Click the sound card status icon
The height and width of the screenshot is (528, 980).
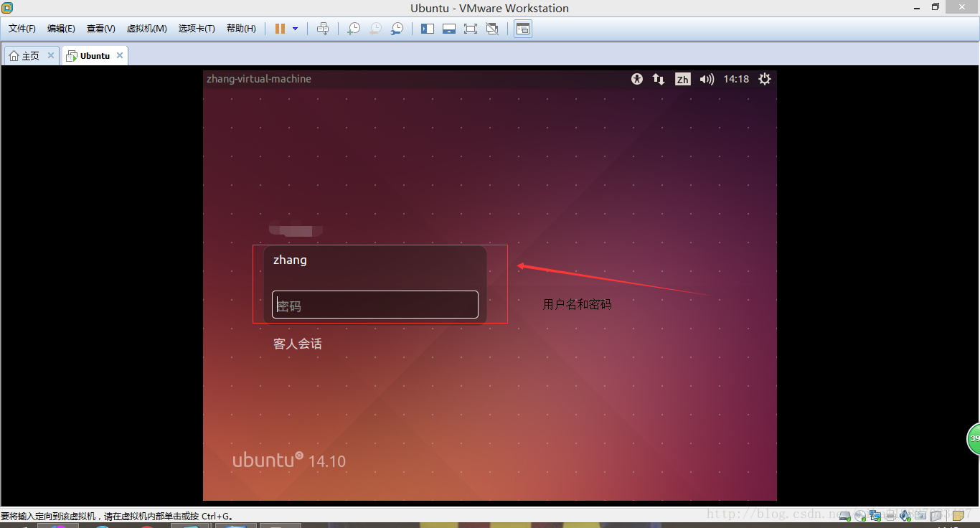tap(905, 515)
